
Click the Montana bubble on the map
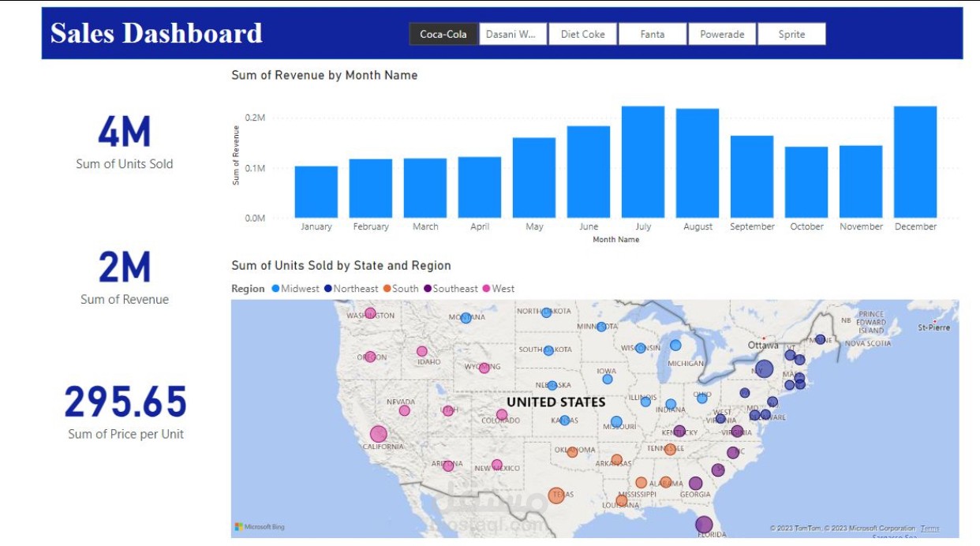(x=466, y=318)
